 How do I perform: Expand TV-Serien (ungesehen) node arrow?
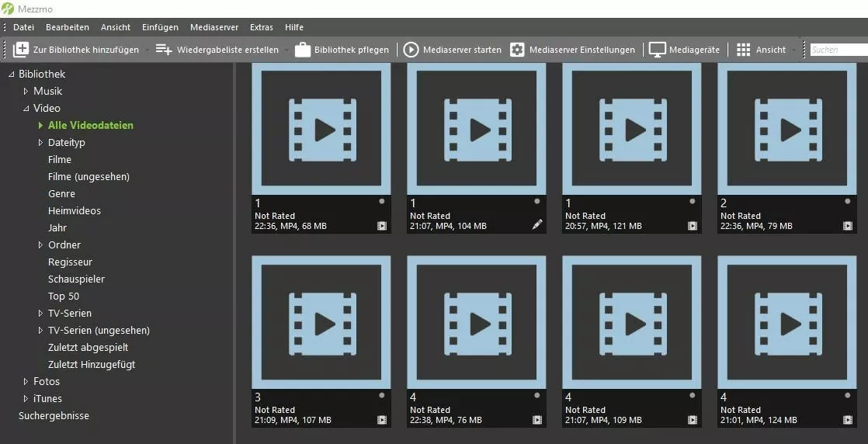pyautogui.click(x=40, y=330)
